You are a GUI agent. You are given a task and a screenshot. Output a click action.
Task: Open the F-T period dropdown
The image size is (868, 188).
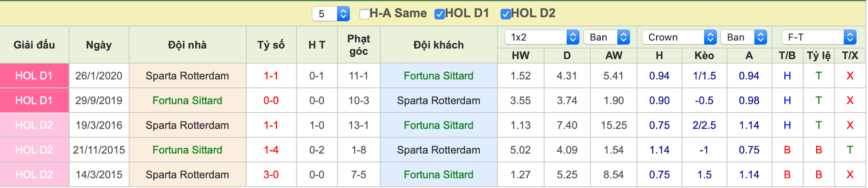point(819,37)
